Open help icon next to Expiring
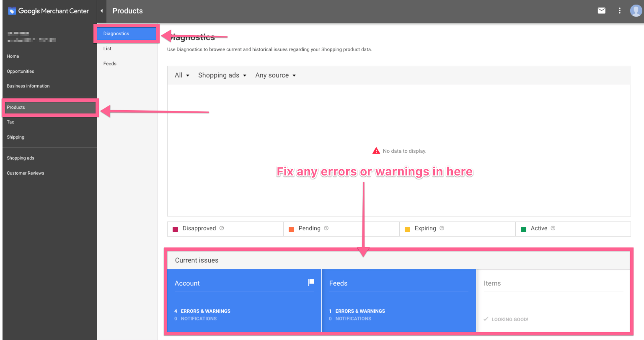 tap(442, 228)
